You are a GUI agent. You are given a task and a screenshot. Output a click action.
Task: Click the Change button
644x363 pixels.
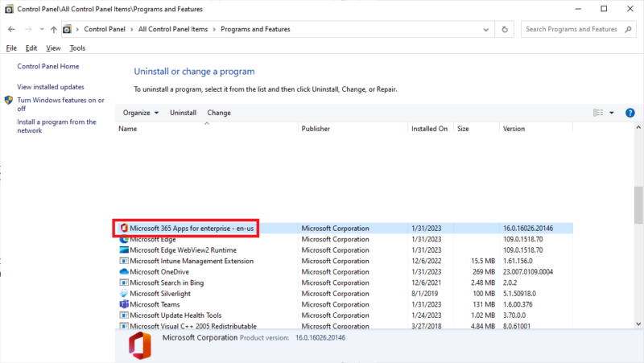219,113
